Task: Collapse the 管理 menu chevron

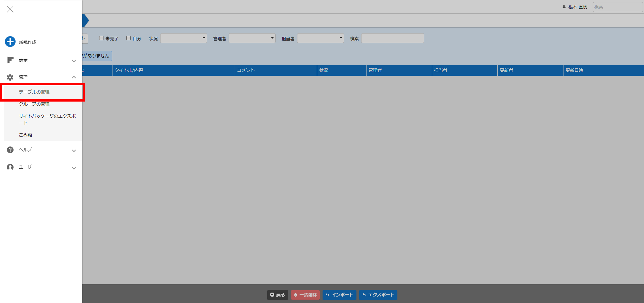Action: (74, 77)
